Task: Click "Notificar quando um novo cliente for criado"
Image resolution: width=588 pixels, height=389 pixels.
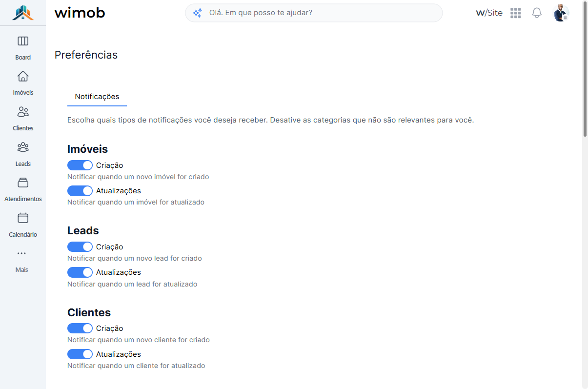Action: tap(139, 340)
